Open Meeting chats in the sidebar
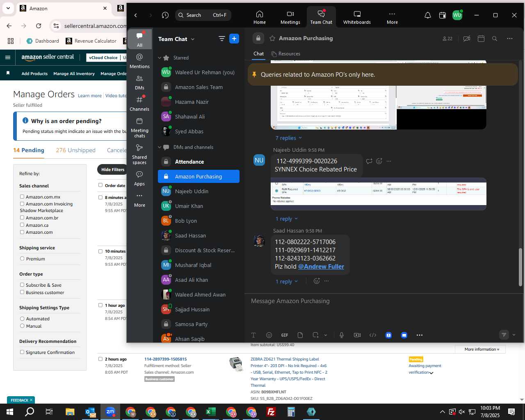Image resolution: width=525 pixels, height=420 pixels. 139,128
